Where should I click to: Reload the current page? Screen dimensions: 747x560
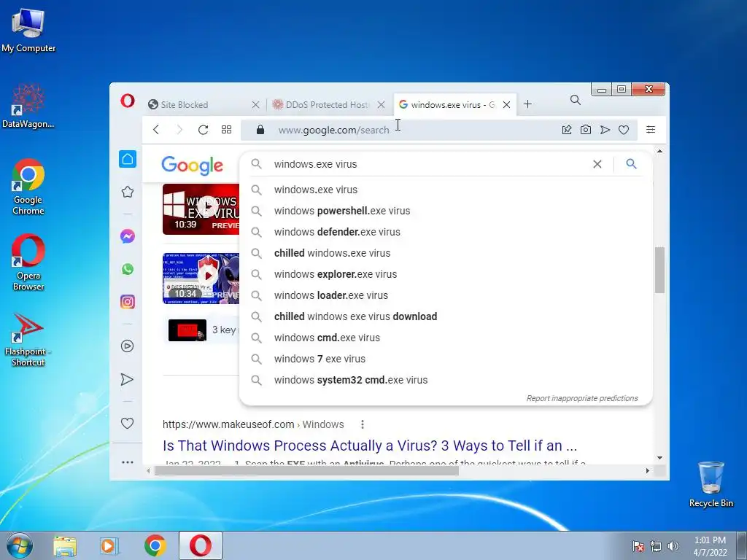click(x=203, y=130)
